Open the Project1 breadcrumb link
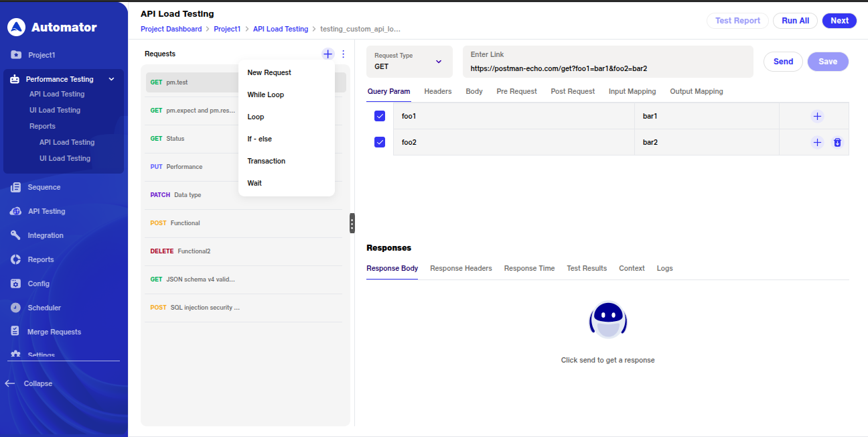The height and width of the screenshot is (437, 868). tap(227, 29)
